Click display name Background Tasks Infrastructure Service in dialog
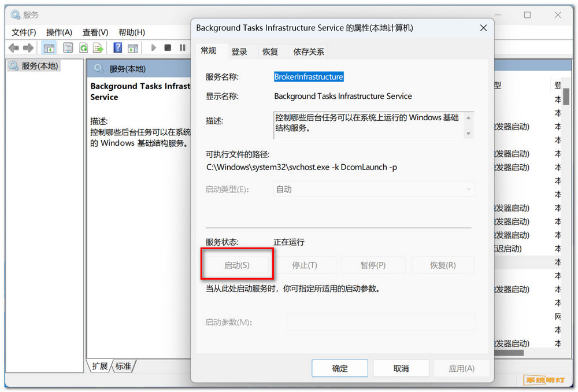 pyautogui.click(x=343, y=96)
